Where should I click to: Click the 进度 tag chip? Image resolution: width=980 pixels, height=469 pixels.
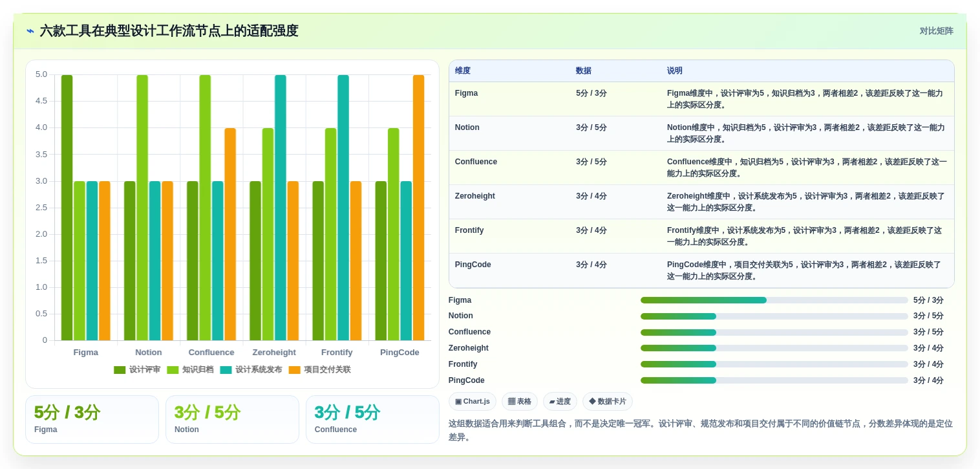coord(560,401)
